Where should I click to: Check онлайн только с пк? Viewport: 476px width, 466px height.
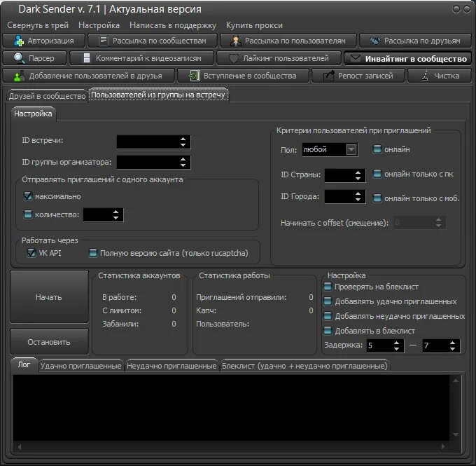[x=377, y=174]
